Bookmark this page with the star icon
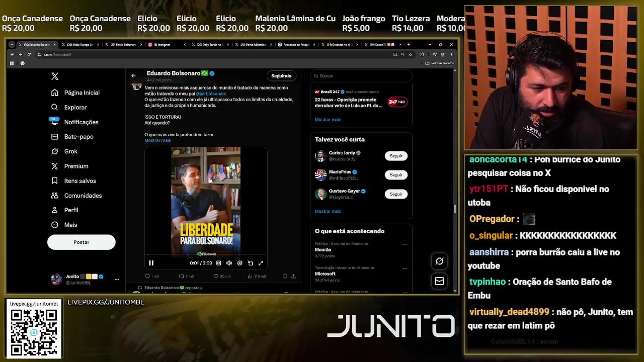This screenshot has width=644, height=362. [411, 54]
